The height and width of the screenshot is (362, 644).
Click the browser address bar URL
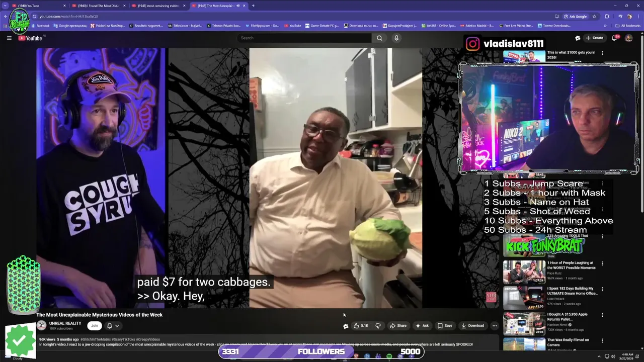(69, 16)
